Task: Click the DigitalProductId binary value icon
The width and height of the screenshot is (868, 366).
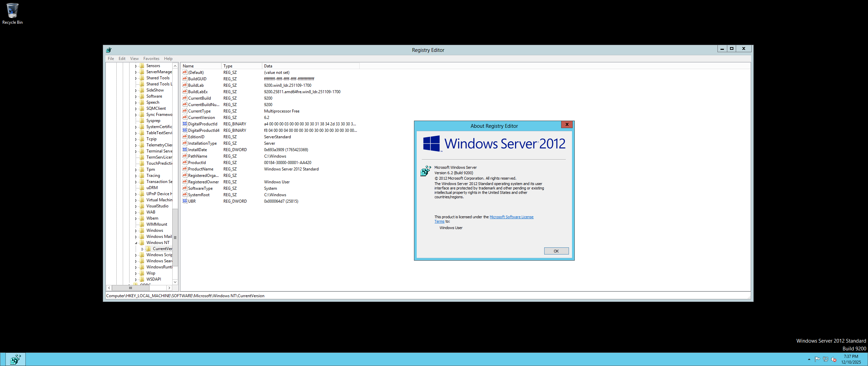Action: click(185, 124)
